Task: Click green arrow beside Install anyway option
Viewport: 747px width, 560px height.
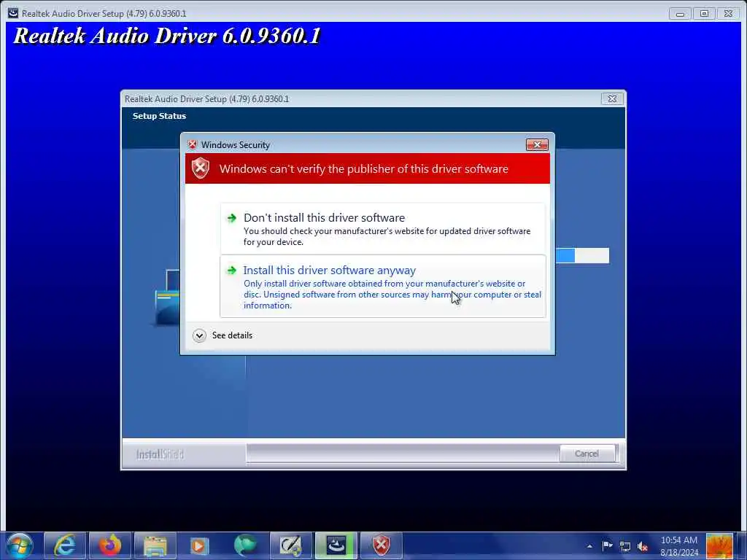Action: click(231, 271)
